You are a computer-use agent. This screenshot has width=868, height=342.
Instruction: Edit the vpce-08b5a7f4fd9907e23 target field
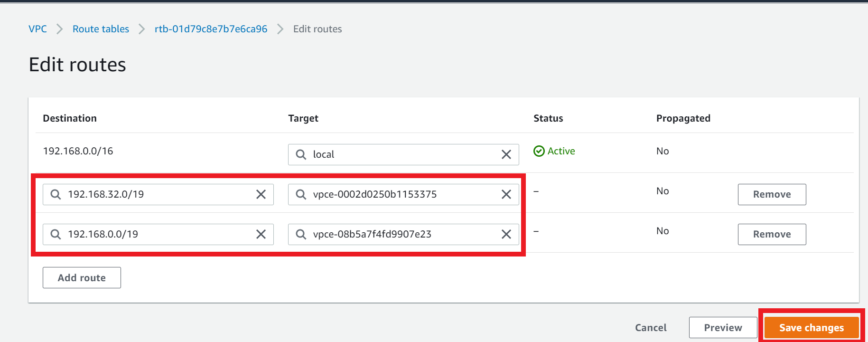click(403, 234)
